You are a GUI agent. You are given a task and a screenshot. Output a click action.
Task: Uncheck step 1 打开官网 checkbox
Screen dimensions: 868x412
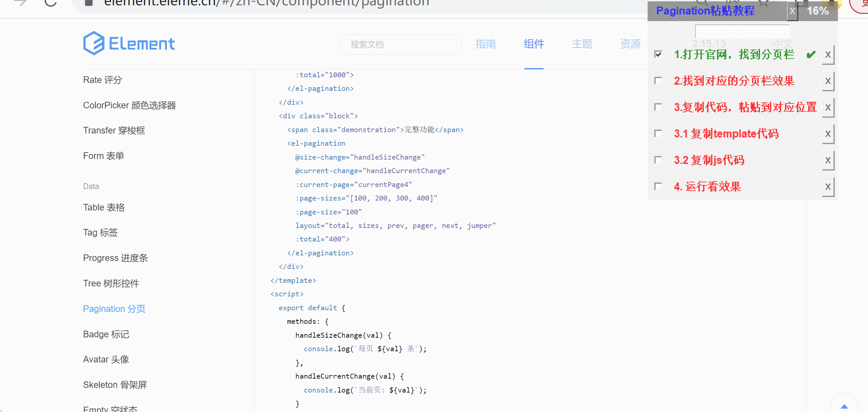(x=658, y=54)
